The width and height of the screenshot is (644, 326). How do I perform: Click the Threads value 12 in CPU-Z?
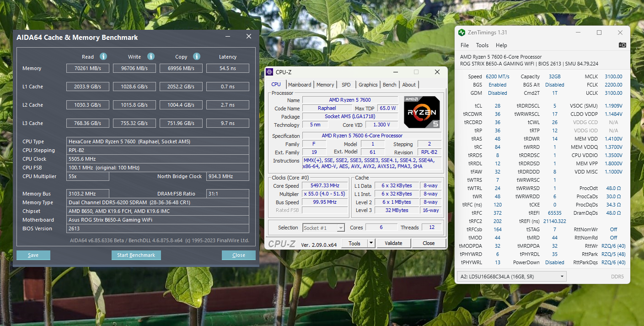[x=432, y=227]
